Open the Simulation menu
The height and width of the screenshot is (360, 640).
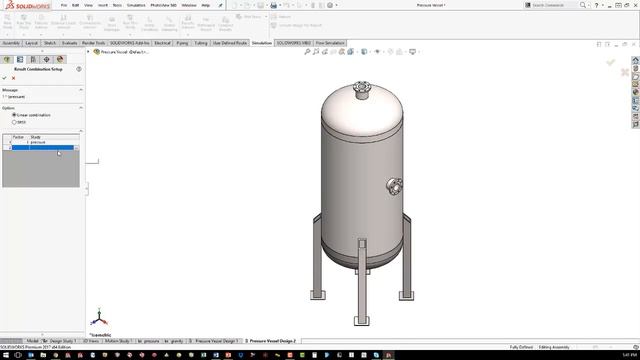pos(136,5)
